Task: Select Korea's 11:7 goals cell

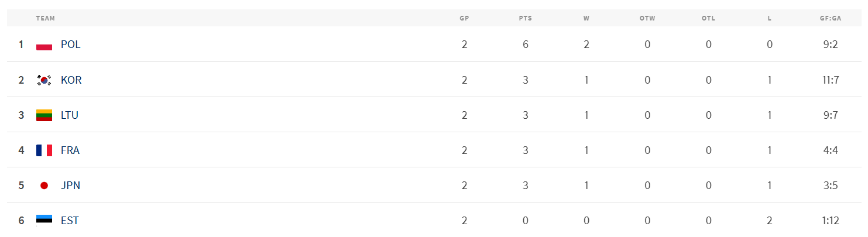Action: pyautogui.click(x=831, y=80)
